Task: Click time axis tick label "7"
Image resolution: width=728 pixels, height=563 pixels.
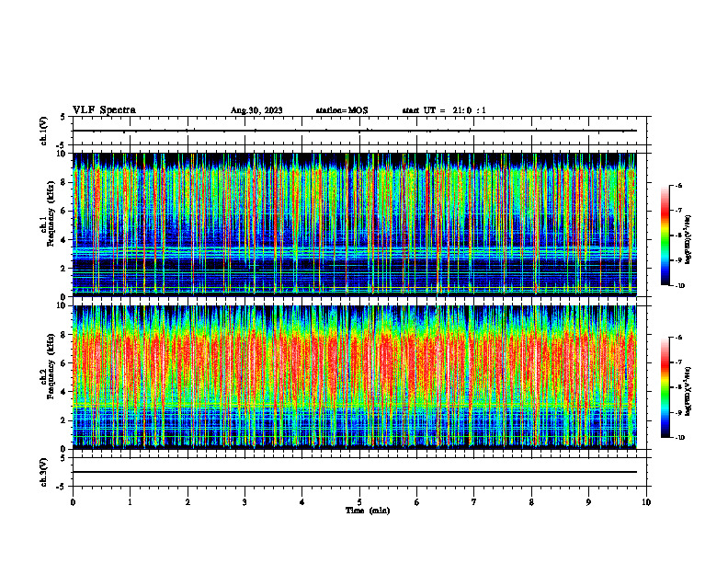Action: coord(474,502)
